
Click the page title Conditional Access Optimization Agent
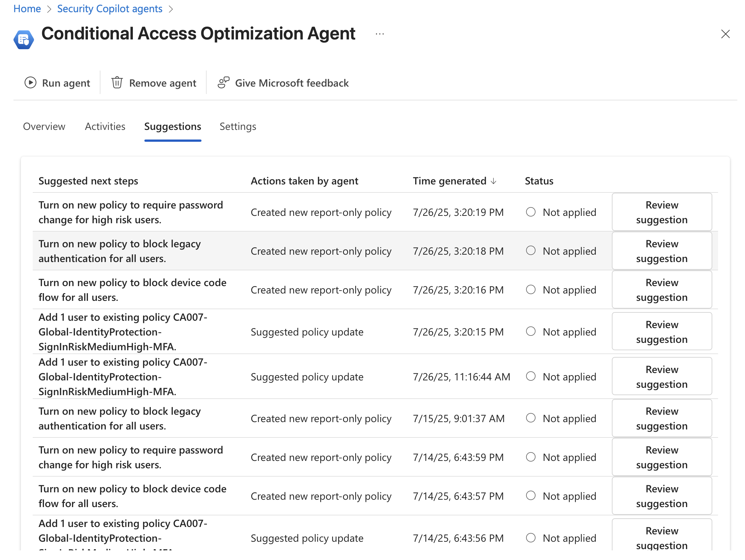198,34
